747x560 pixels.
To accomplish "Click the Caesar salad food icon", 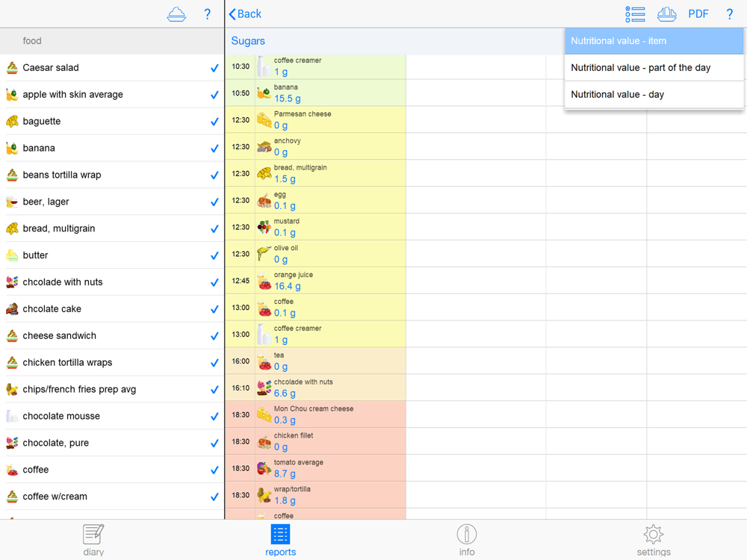I will tap(12, 68).
